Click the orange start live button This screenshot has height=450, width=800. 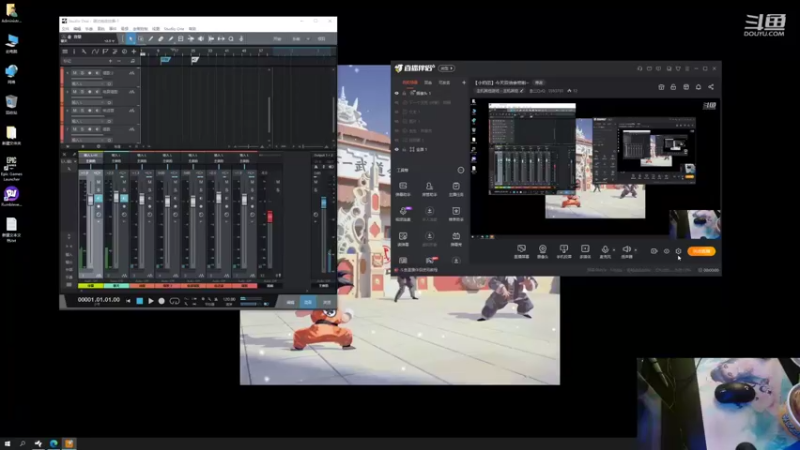(702, 251)
